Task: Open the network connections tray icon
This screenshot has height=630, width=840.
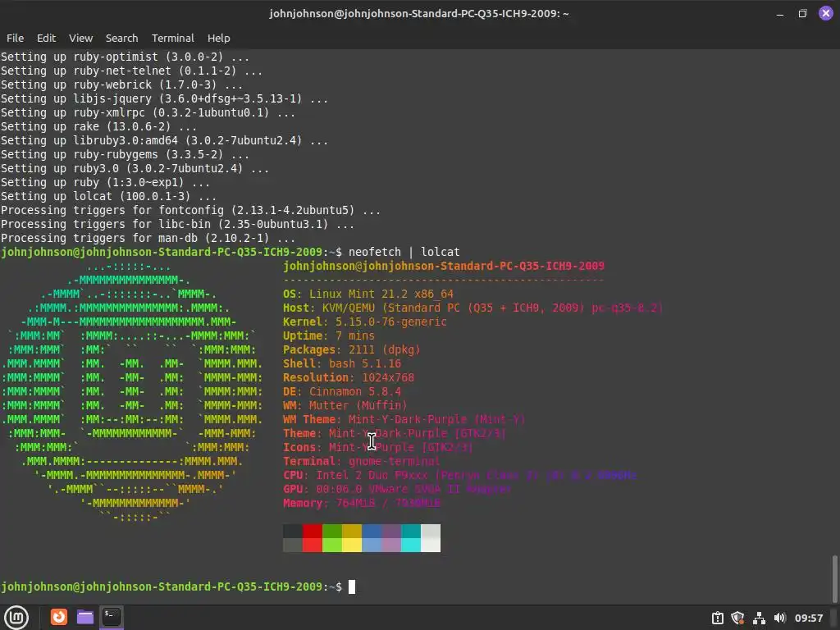Action: point(759,618)
